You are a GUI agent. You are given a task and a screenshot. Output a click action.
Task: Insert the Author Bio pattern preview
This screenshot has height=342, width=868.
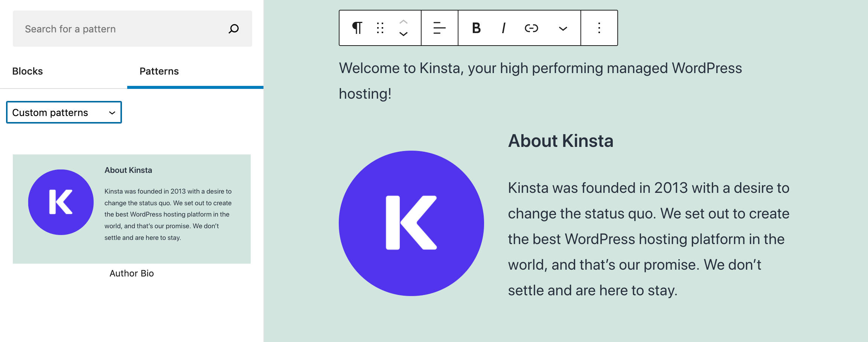coord(132,209)
